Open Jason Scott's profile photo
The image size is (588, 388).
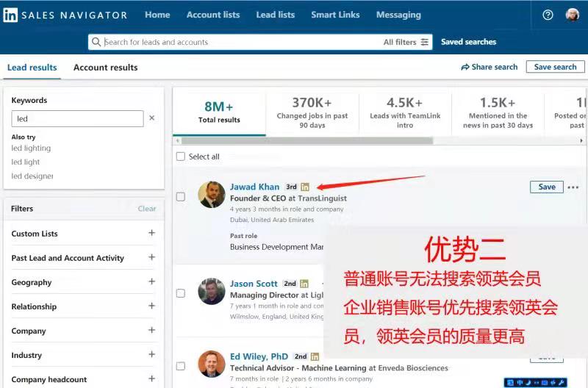(x=212, y=291)
